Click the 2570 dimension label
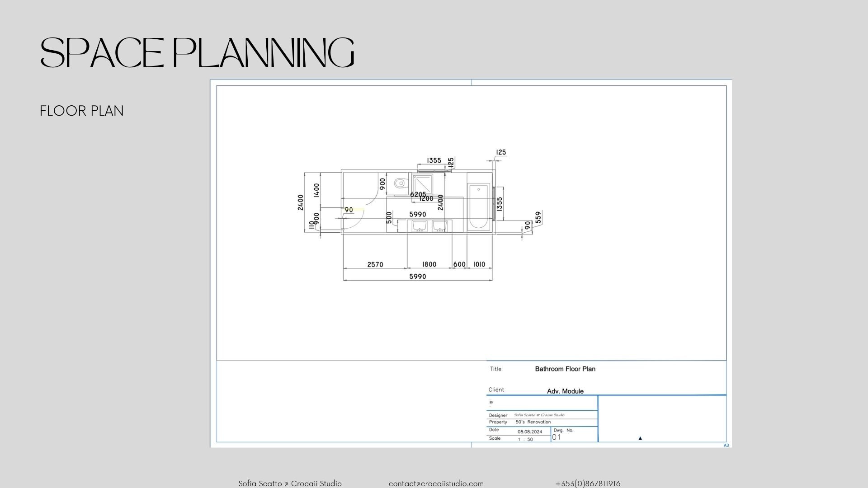868x488 pixels. coord(375,264)
